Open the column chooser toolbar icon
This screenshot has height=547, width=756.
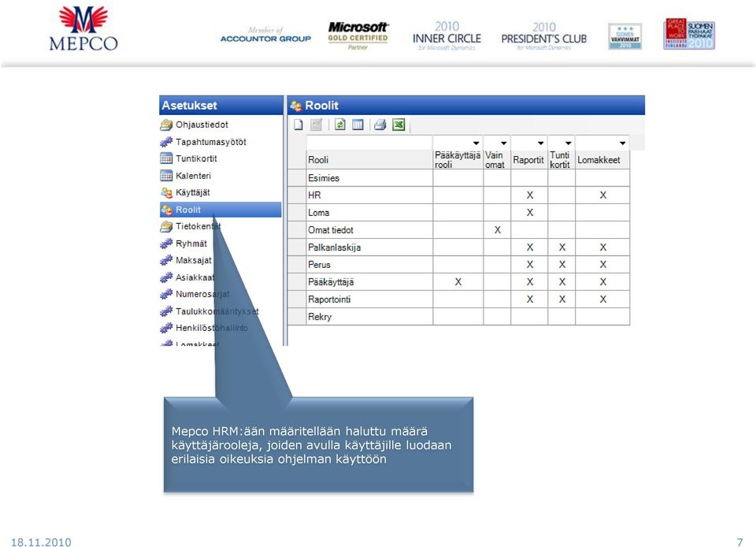(x=358, y=125)
